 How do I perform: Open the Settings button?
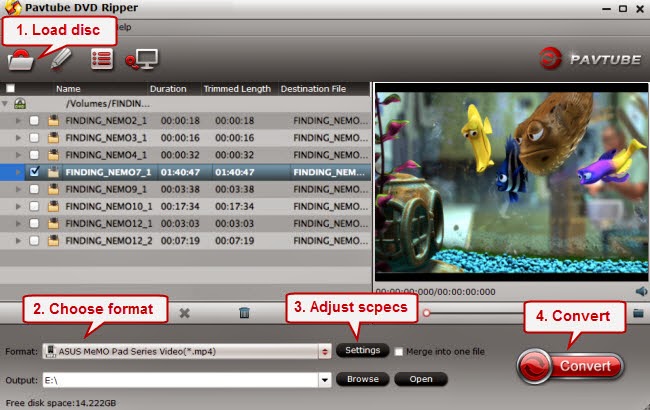[362, 350]
